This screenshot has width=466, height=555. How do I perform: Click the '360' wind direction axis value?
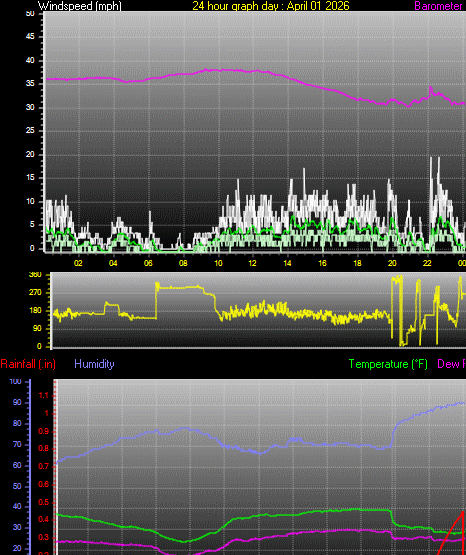35,275
